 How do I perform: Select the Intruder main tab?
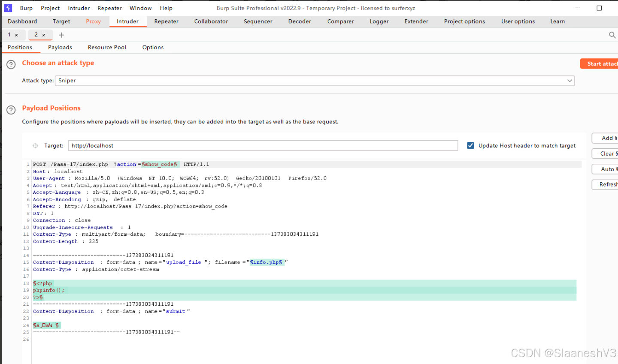[x=128, y=21]
